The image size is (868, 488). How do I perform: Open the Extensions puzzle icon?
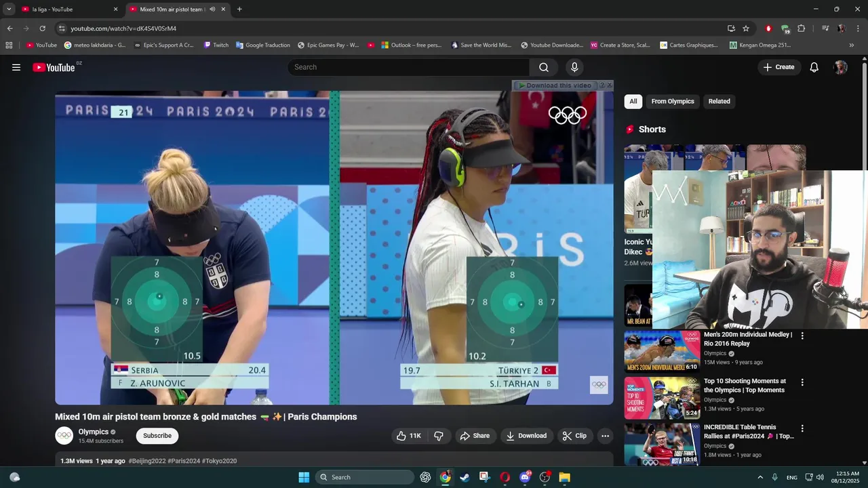[x=802, y=28]
